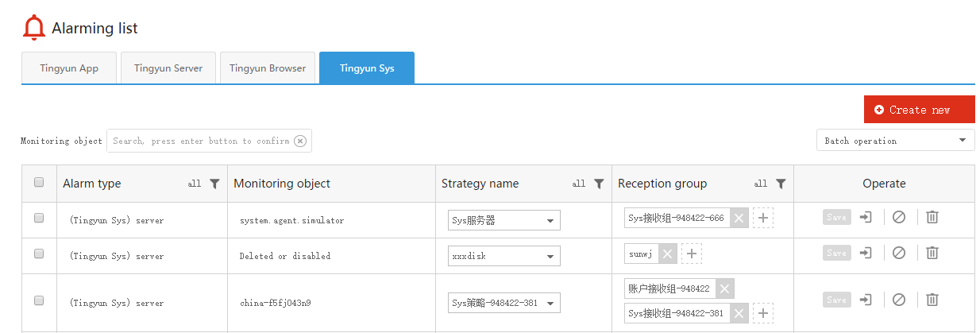Remove the sunwj reception group tag
The height and width of the screenshot is (333, 980).
click(667, 254)
